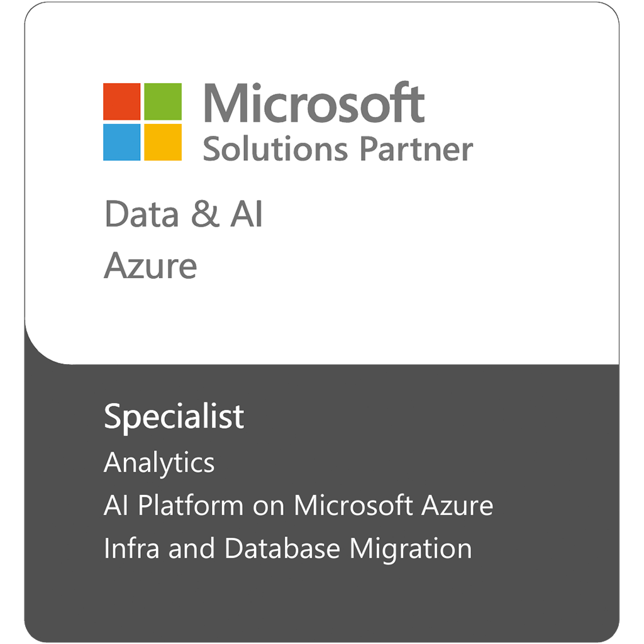Click the green square of Microsoft logo
Viewport: 644px width, 644px height.
[x=163, y=101]
